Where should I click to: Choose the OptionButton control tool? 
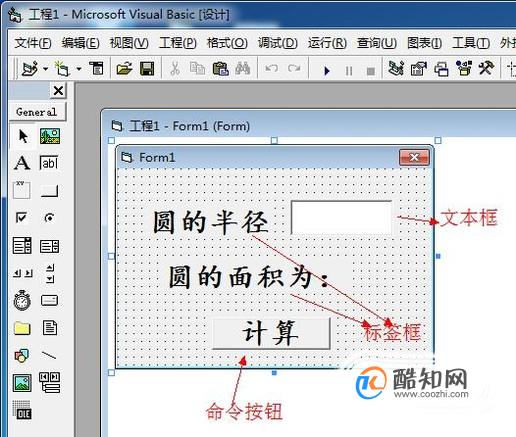49,218
